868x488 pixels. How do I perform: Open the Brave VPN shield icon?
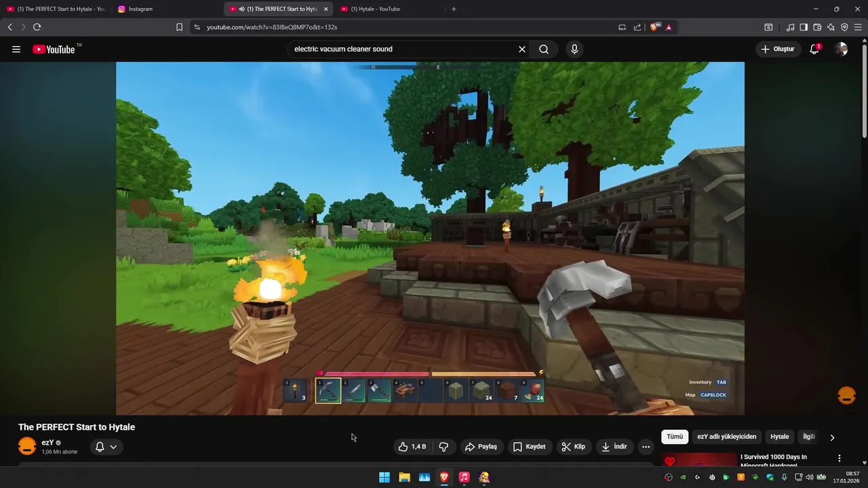pyautogui.click(x=844, y=27)
